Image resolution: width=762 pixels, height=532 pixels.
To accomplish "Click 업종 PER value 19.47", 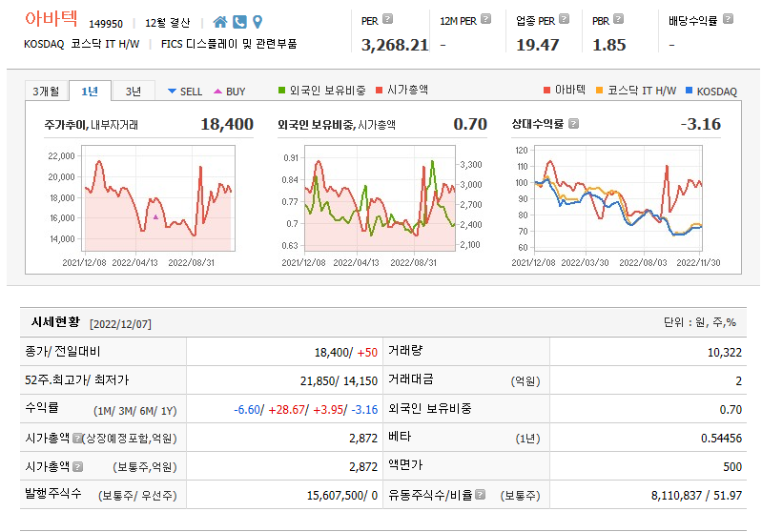I will (538, 45).
